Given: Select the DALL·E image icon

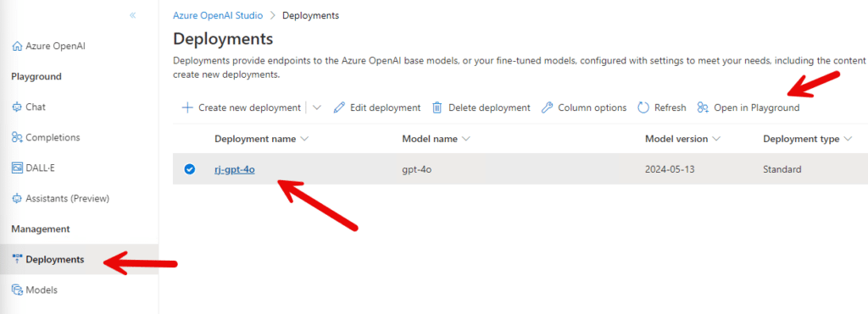Looking at the screenshot, I should (17, 168).
